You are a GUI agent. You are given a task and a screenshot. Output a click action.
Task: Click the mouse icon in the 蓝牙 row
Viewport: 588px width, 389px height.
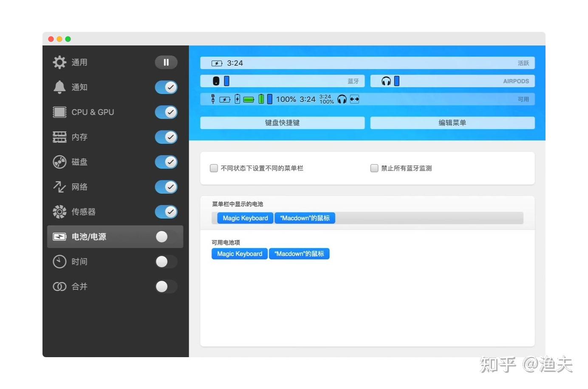tap(216, 81)
